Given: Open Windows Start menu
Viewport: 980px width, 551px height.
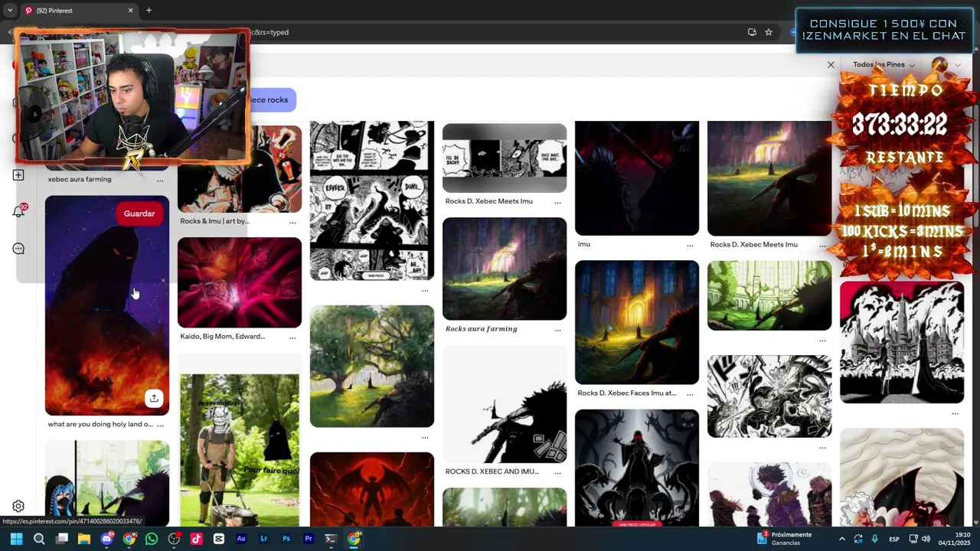Looking at the screenshot, I should (x=16, y=539).
